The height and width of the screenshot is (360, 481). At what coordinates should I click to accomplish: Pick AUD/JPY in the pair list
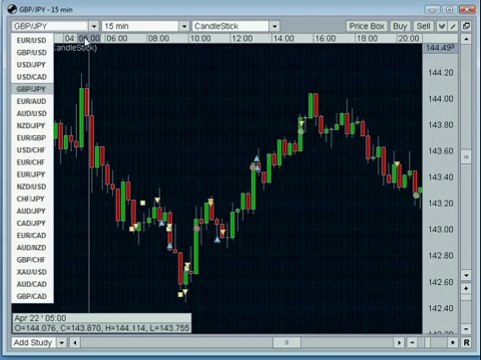(32, 211)
